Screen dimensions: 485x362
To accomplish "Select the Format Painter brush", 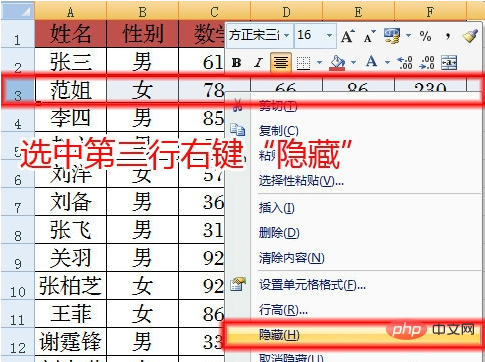I will [x=470, y=36].
